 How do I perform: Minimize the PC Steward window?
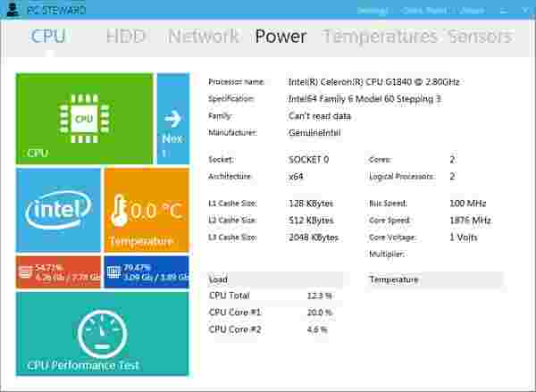click(x=503, y=11)
